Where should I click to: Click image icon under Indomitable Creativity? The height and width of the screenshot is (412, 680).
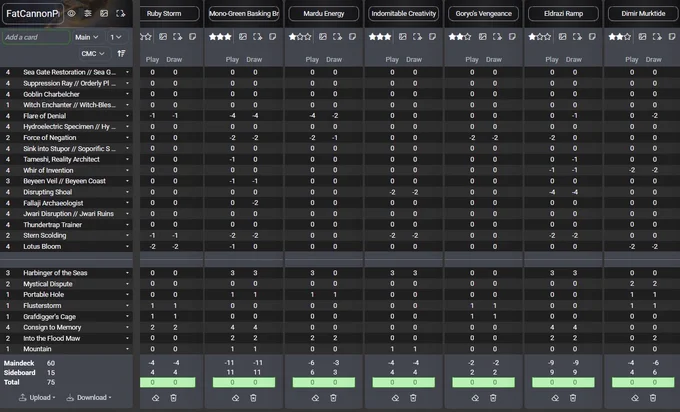(x=403, y=37)
